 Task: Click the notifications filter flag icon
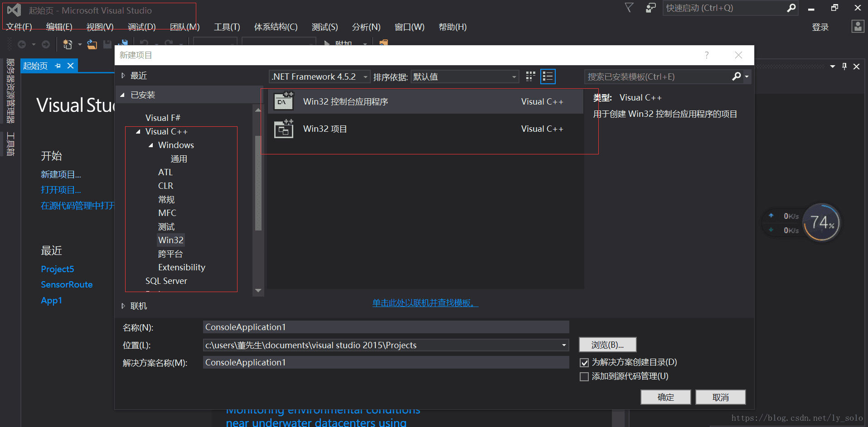click(x=629, y=8)
